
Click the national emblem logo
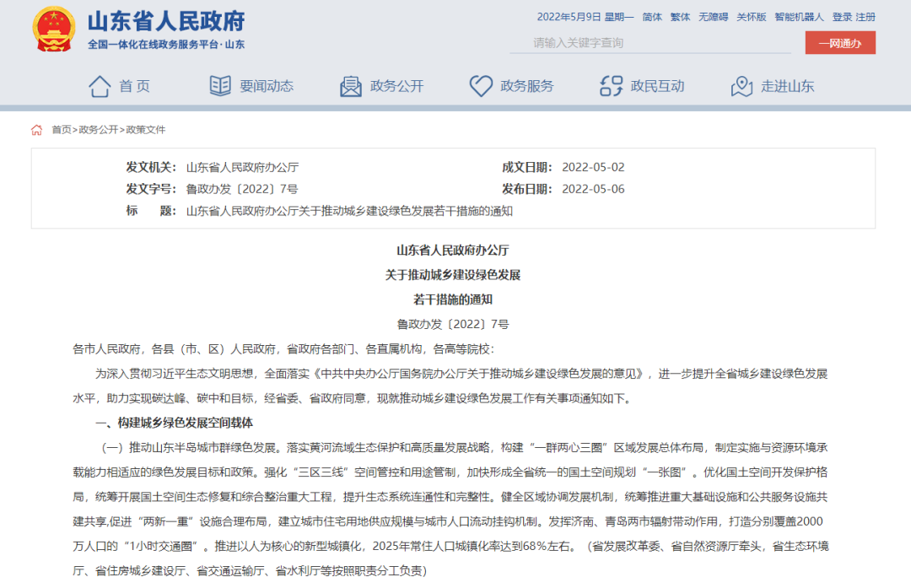click(x=53, y=29)
